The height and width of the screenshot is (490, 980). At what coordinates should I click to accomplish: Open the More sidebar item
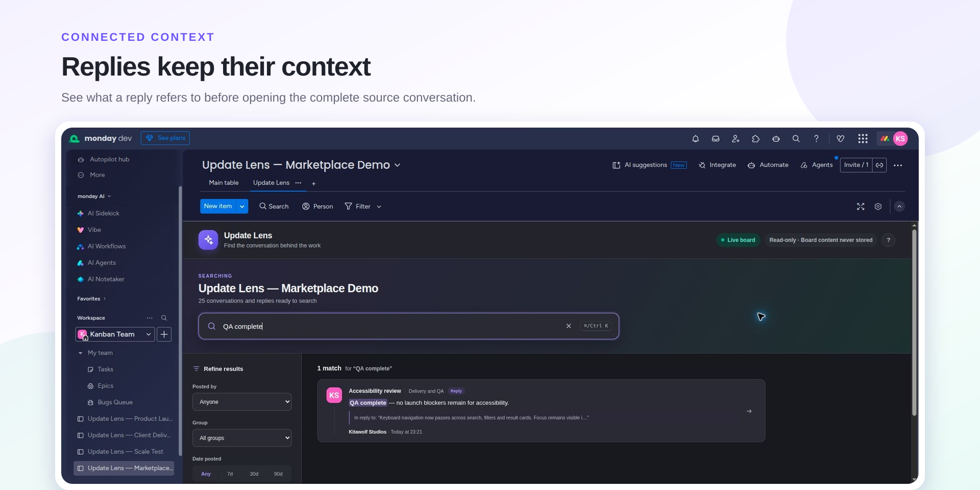click(x=91, y=175)
